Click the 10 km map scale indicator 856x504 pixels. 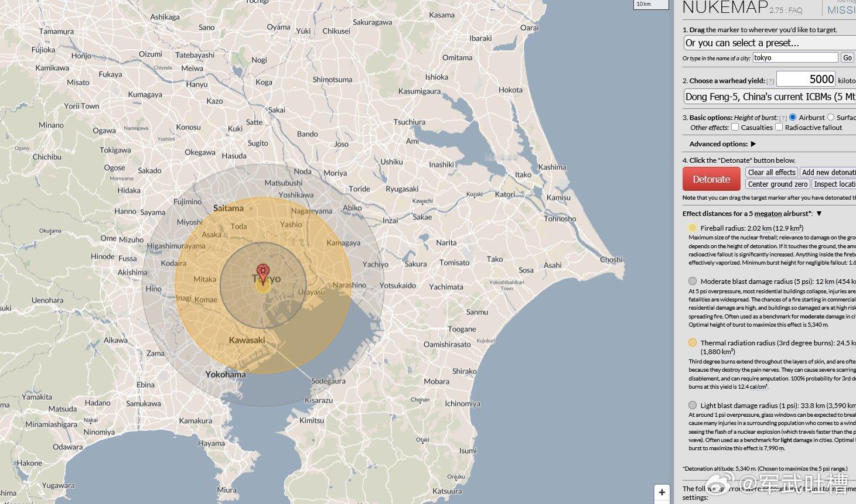click(651, 5)
